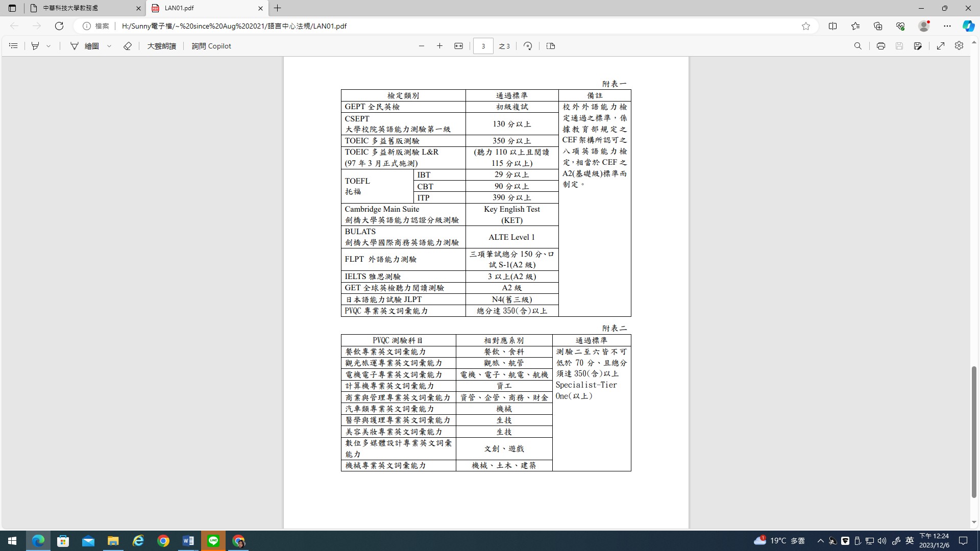Expand the draw tool options dropdown
The height and width of the screenshot is (551, 980).
pyautogui.click(x=109, y=46)
